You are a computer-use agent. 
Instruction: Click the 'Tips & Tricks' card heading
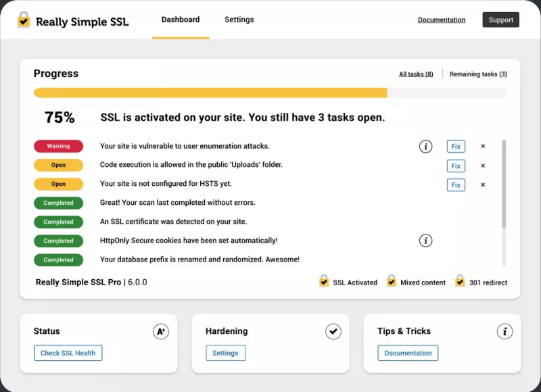pos(404,331)
